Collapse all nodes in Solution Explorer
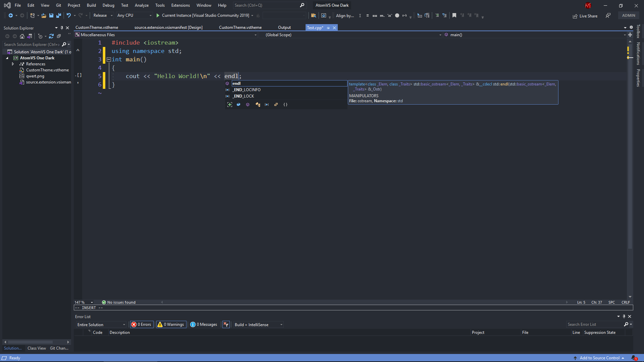This screenshot has height=362, width=644. click(x=59, y=36)
